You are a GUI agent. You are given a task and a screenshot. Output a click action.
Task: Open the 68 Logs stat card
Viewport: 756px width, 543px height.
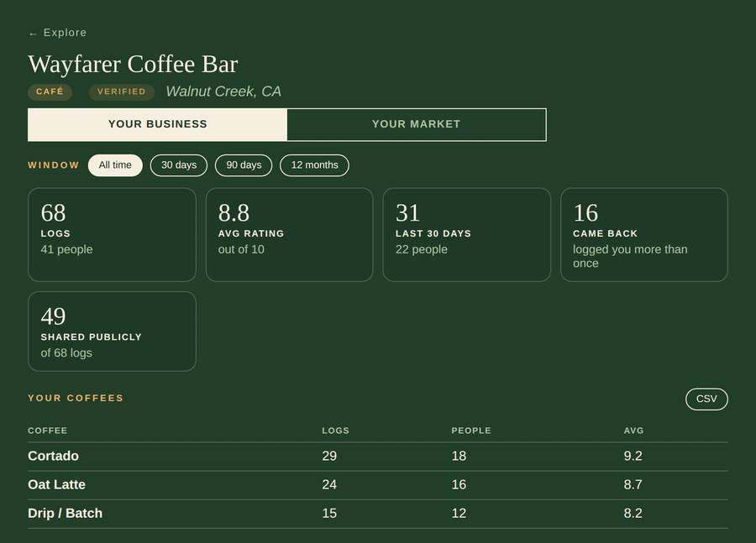point(112,235)
